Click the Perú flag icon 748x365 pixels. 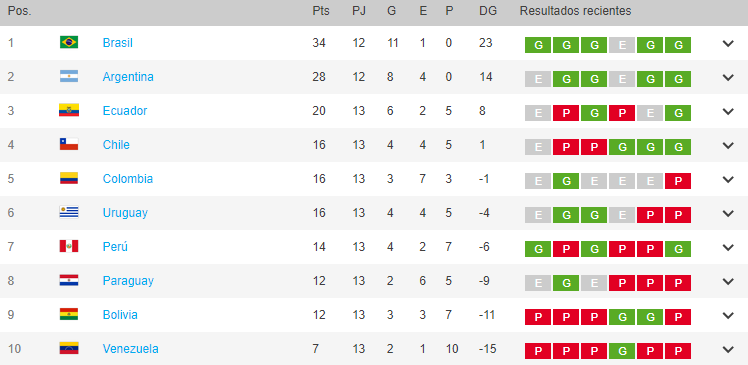click(69, 247)
